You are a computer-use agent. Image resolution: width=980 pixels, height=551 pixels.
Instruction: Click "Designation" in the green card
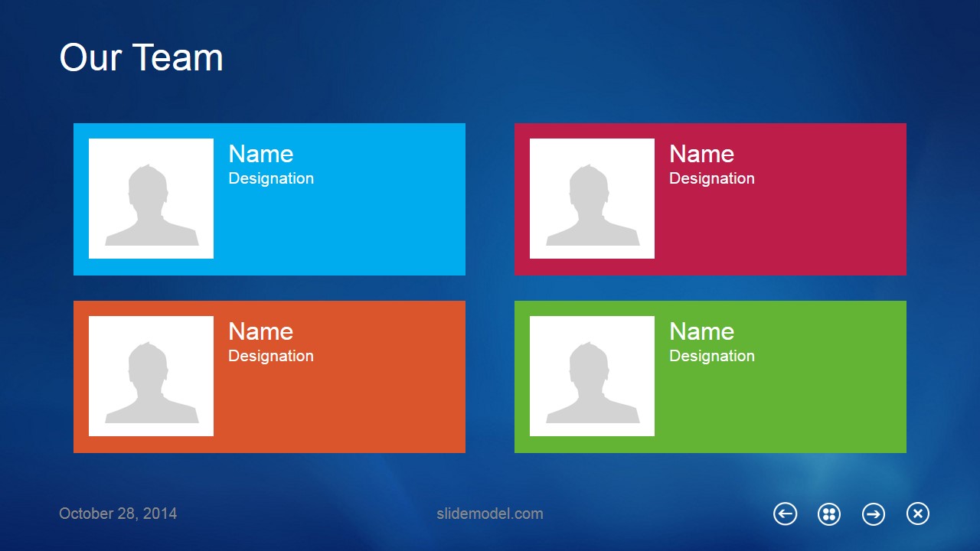pos(712,356)
